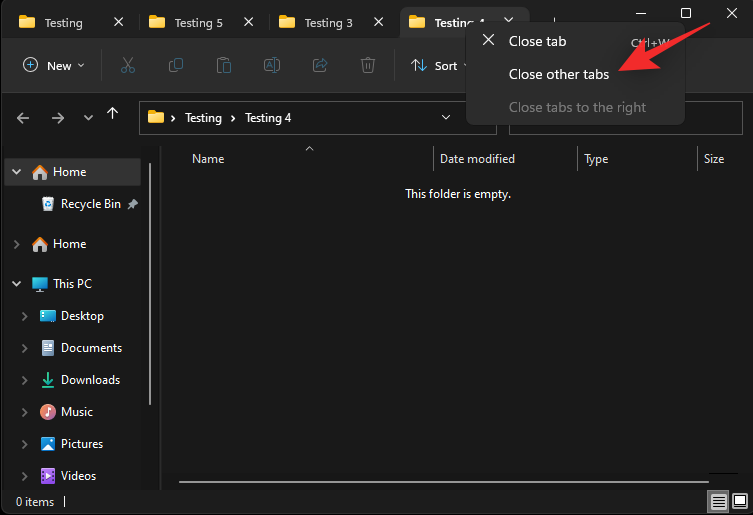Maximize the File Explorer window
This screenshot has height=515, width=753.
tap(686, 13)
